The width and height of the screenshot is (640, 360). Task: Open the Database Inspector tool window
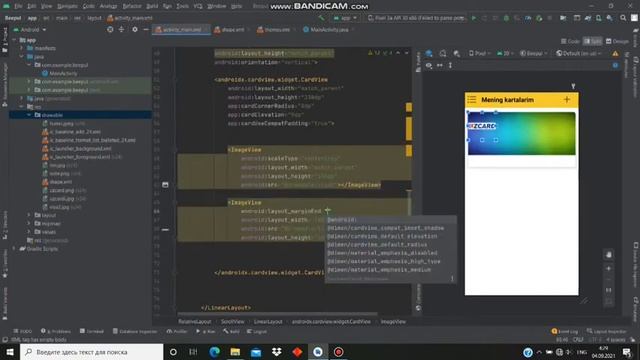click(135, 331)
